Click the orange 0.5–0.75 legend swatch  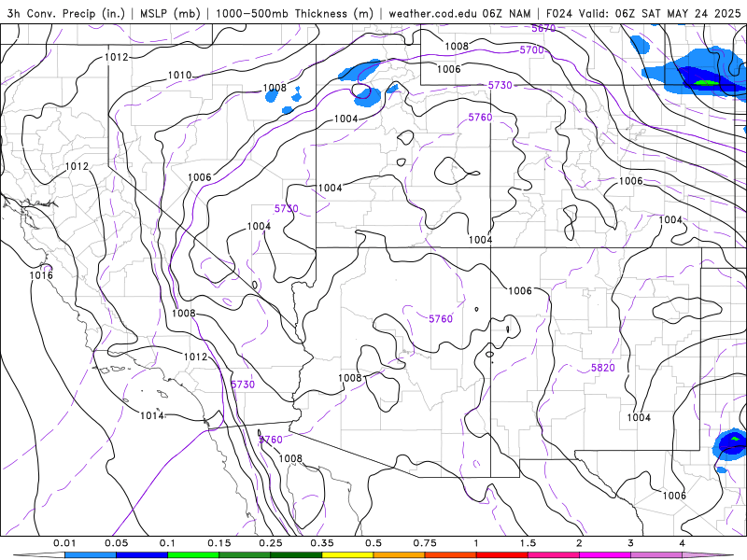click(400, 555)
